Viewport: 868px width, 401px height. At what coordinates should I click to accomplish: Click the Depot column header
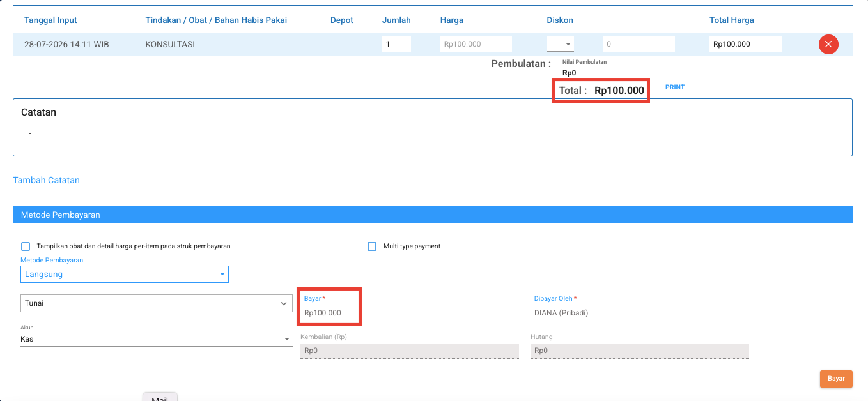342,20
